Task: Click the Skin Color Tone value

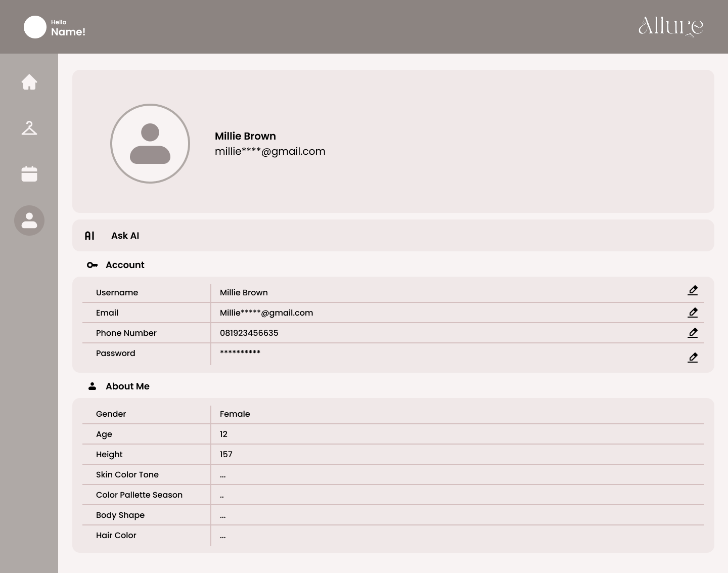Action: pyautogui.click(x=223, y=475)
